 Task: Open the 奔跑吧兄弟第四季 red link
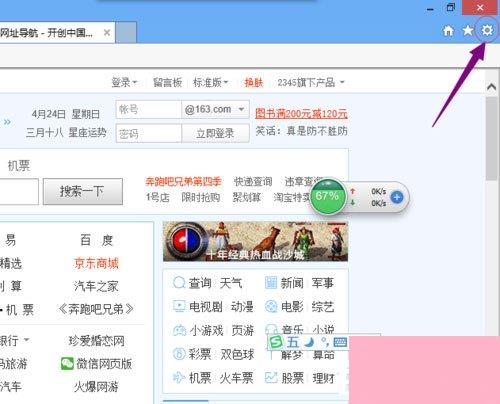pos(183,182)
